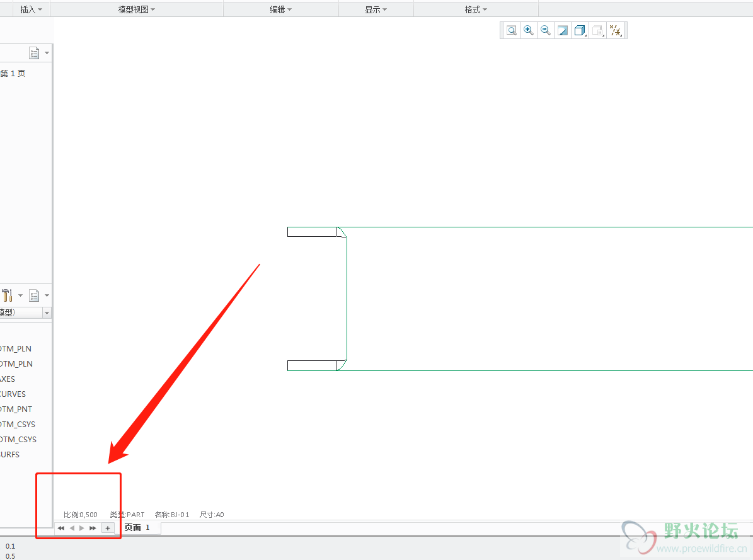Image resolution: width=753 pixels, height=560 pixels.
Task: Go to the next sheet arrow
Action: click(x=82, y=528)
